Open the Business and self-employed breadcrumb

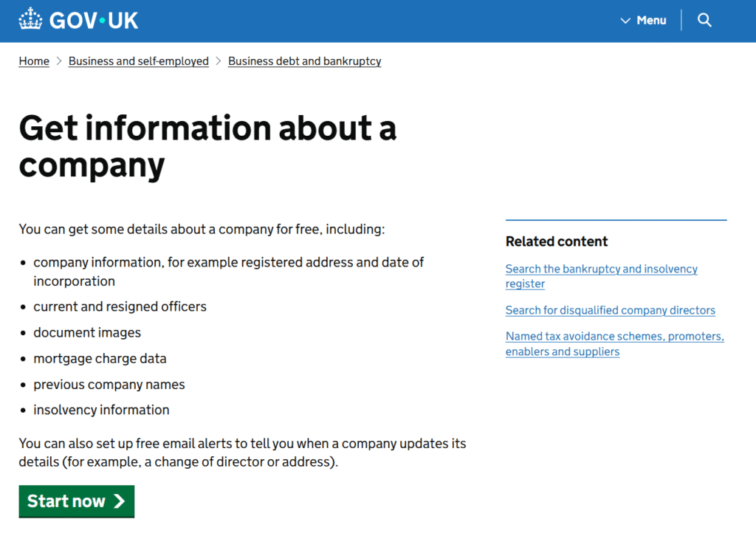point(139,61)
